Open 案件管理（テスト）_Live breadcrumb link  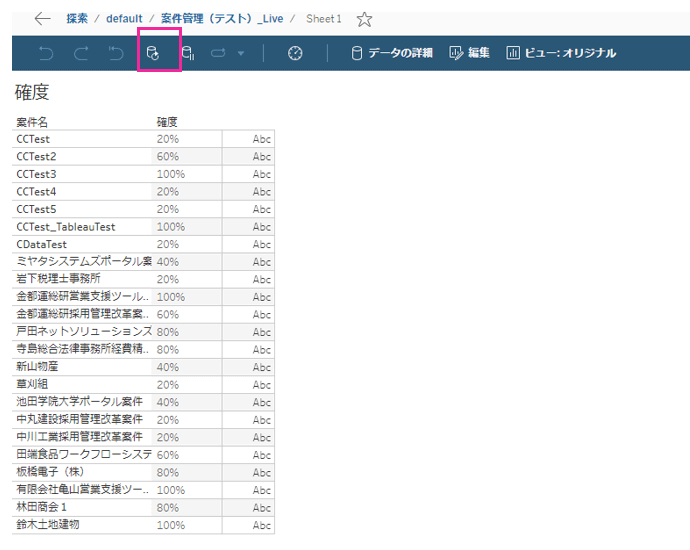point(222,19)
